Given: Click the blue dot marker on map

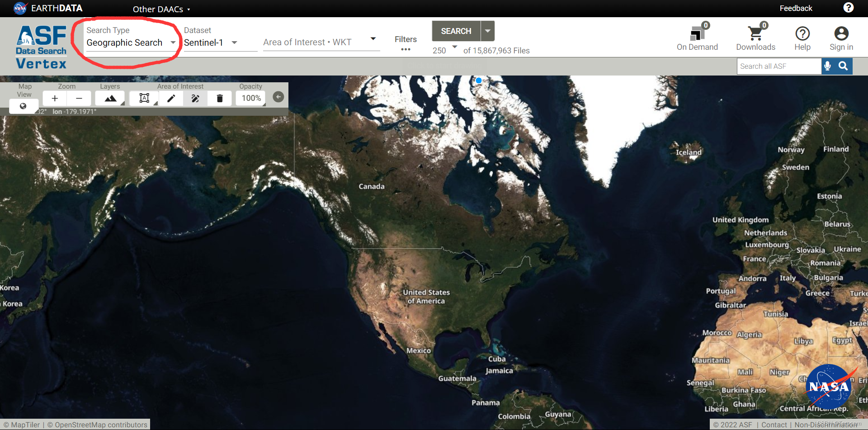Looking at the screenshot, I should [479, 80].
